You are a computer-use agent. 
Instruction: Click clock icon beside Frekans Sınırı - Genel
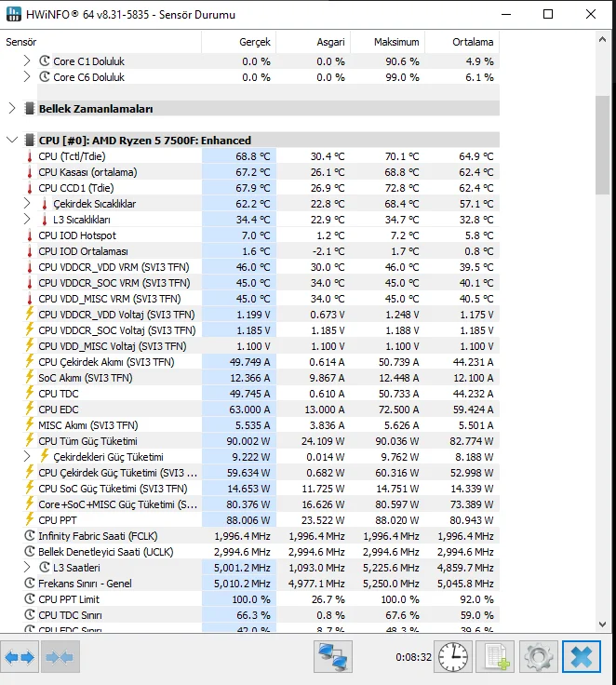(x=30, y=583)
